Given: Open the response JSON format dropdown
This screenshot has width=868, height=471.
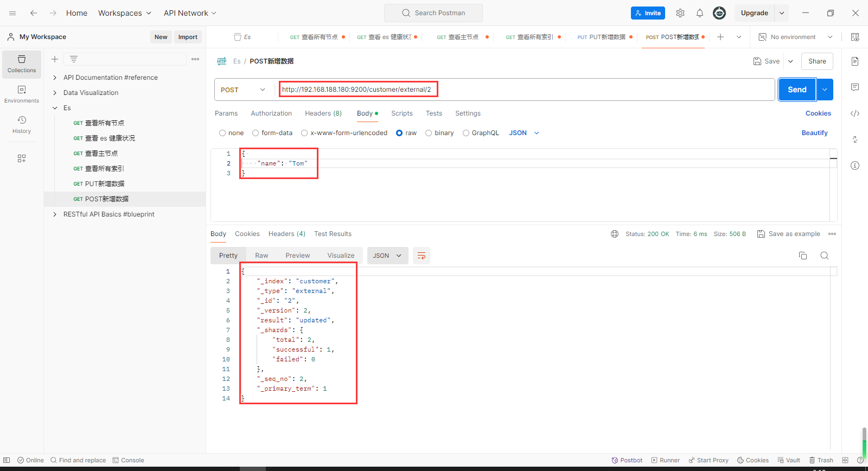Looking at the screenshot, I should point(387,256).
